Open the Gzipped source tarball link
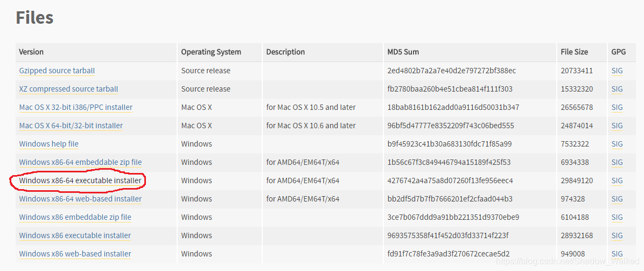 [57, 71]
